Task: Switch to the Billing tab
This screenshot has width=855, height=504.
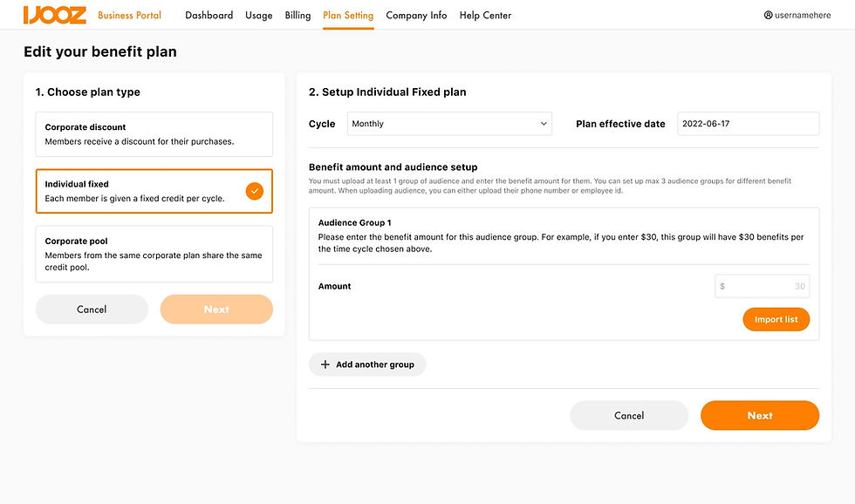Action: click(x=298, y=15)
